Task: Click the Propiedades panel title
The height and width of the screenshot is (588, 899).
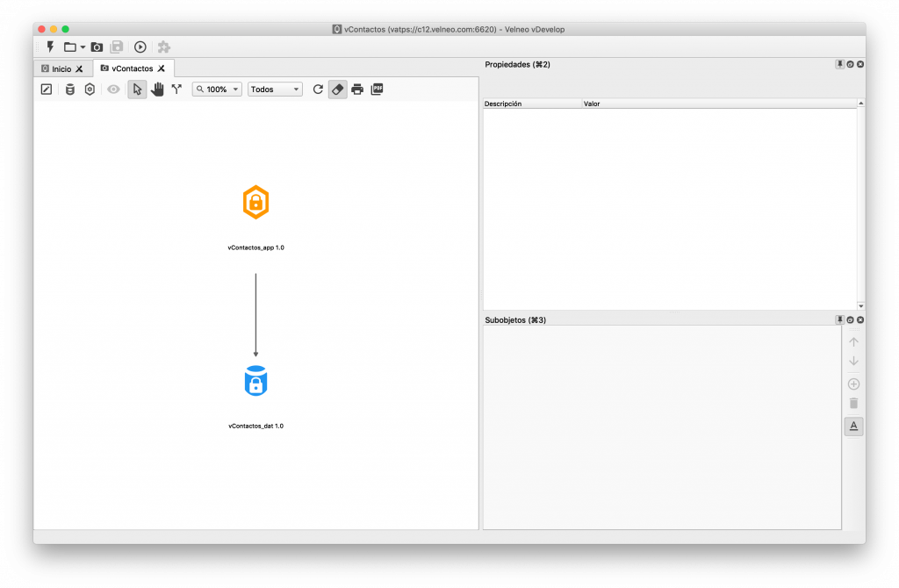Action: [517, 65]
